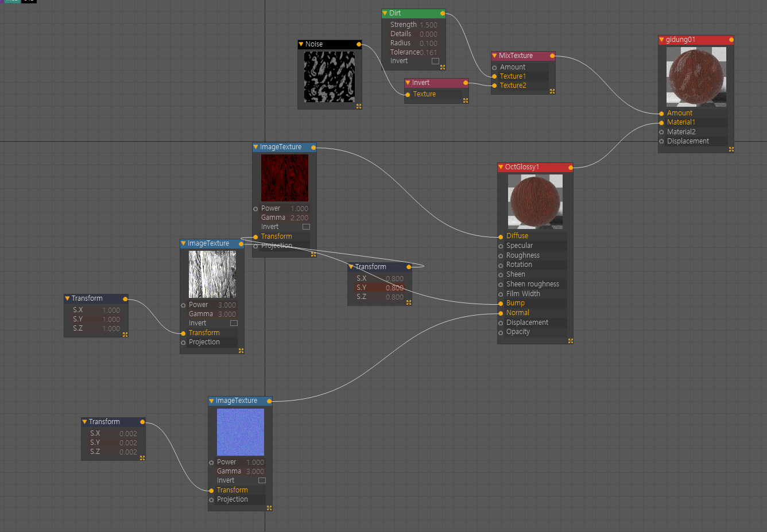The width and height of the screenshot is (767, 532).
Task: Click the Bump input port on OctGlossy1
Action: click(501, 304)
